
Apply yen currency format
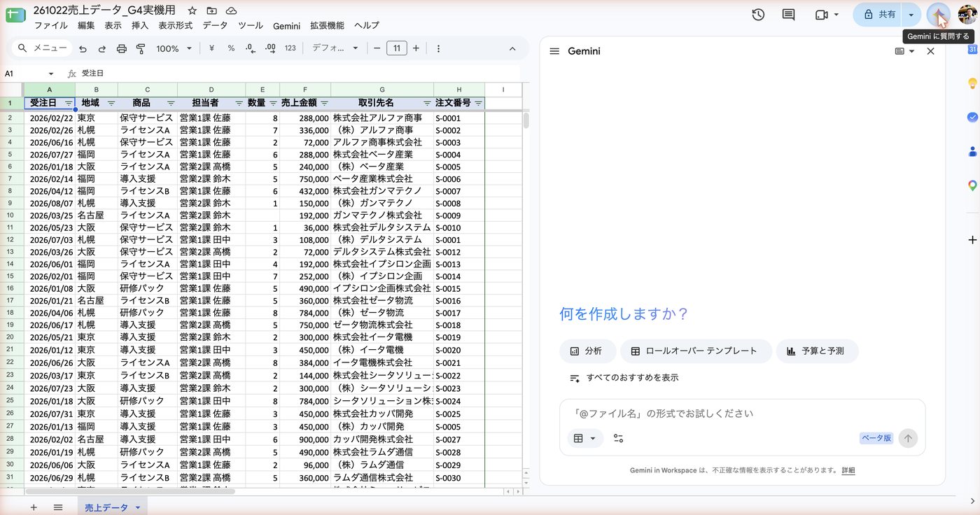(x=211, y=49)
